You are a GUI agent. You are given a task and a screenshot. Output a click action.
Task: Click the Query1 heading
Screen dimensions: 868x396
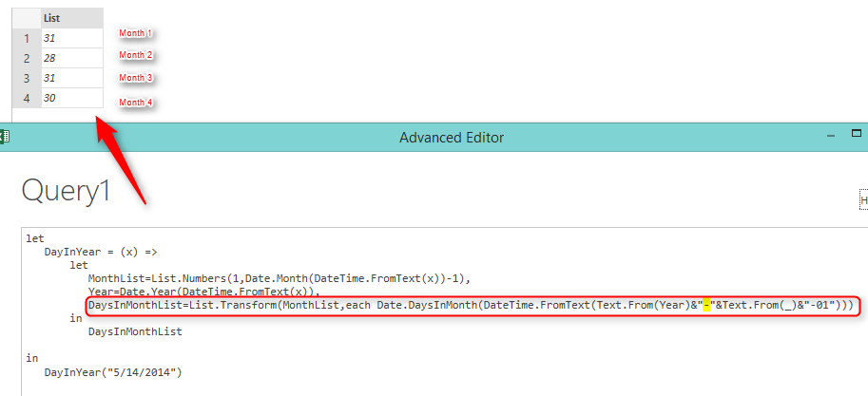pyautogui.click(x=66, y=191)
